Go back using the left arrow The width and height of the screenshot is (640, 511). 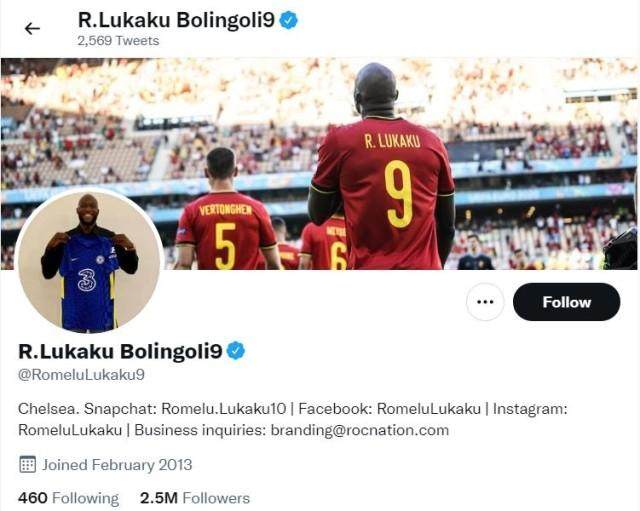point(32,28)
